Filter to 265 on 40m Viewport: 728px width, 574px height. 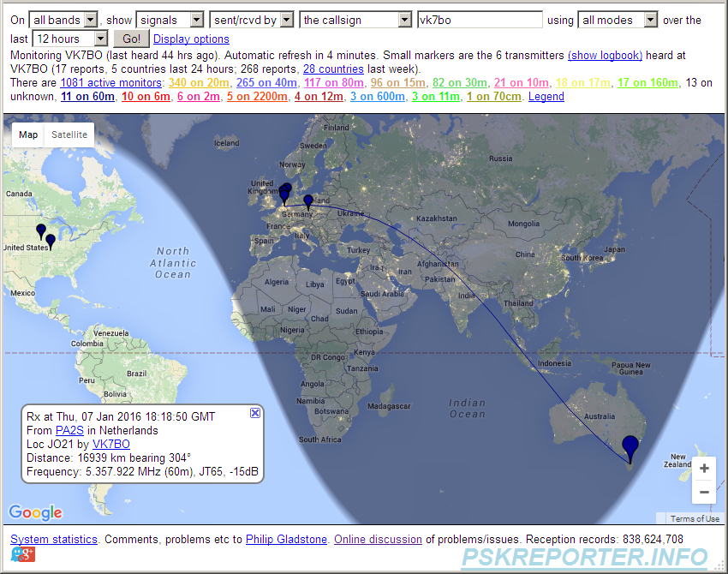pyautogui.click(x=266, y=82)
